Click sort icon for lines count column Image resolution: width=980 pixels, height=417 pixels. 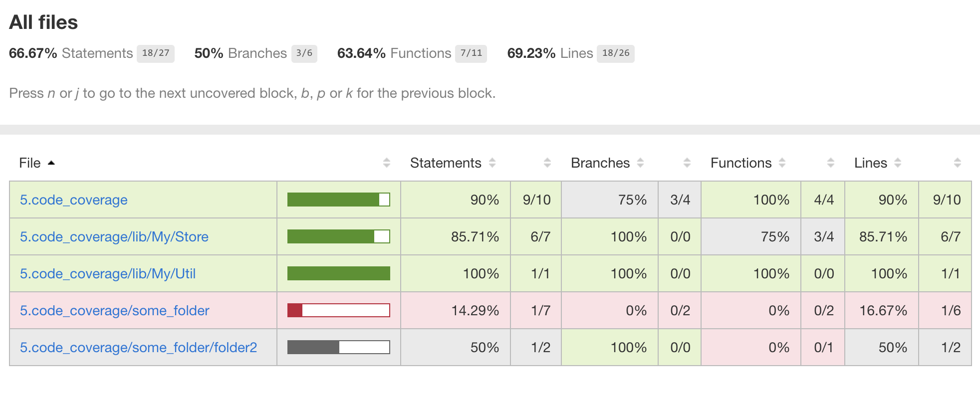(x=957, y=163)
